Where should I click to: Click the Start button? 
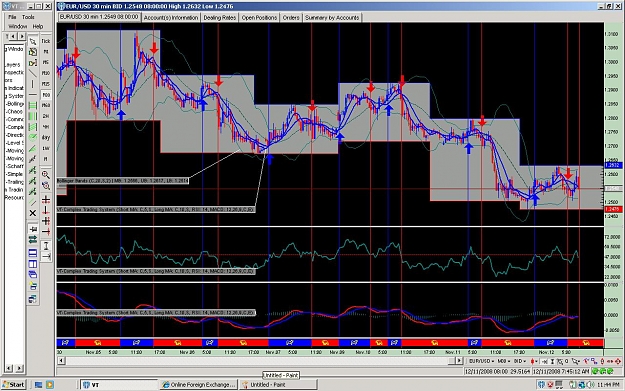pyautogui.click(x=14, y=385)
